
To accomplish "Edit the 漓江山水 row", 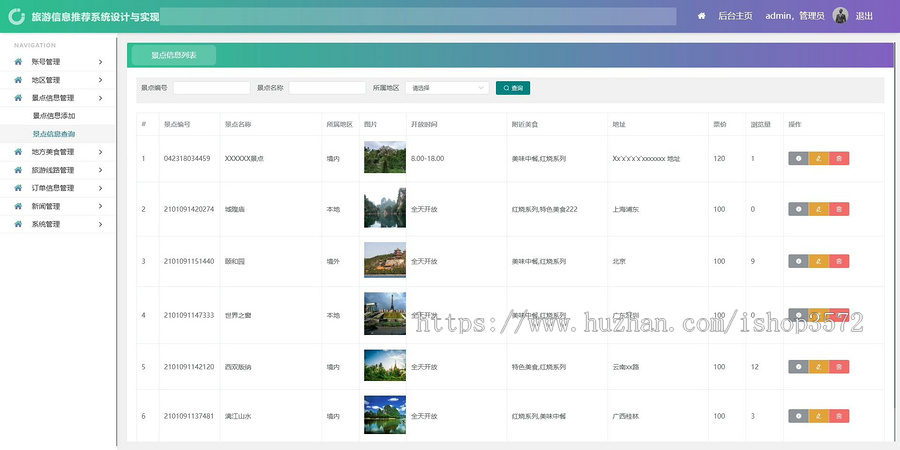I will (x=818, y=416).
